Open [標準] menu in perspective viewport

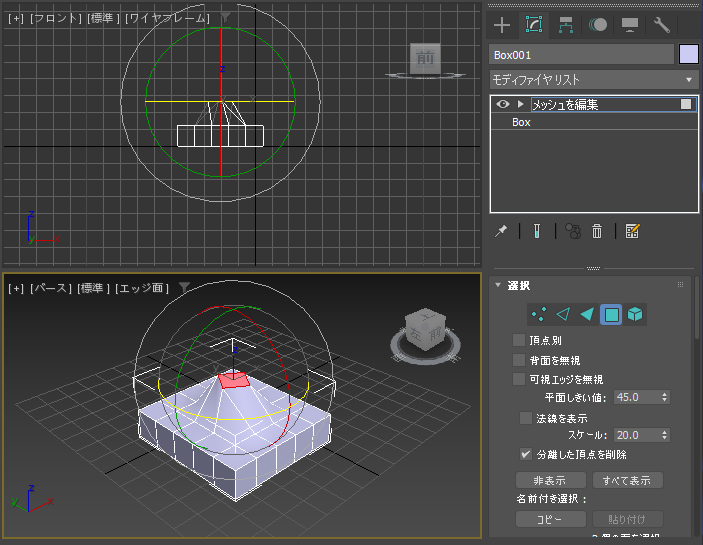pyautogui.click(x=93, y=288)
